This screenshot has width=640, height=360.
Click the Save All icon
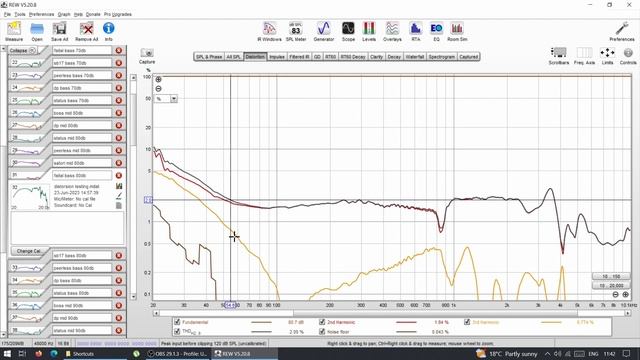(60, 31)
